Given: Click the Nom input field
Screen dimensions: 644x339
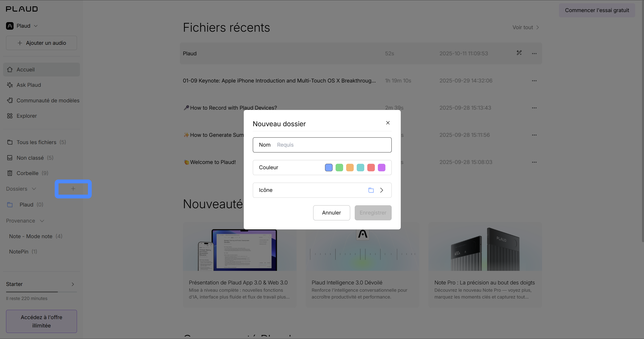Looking at the screenshot, I should click(x=322, y=145).
